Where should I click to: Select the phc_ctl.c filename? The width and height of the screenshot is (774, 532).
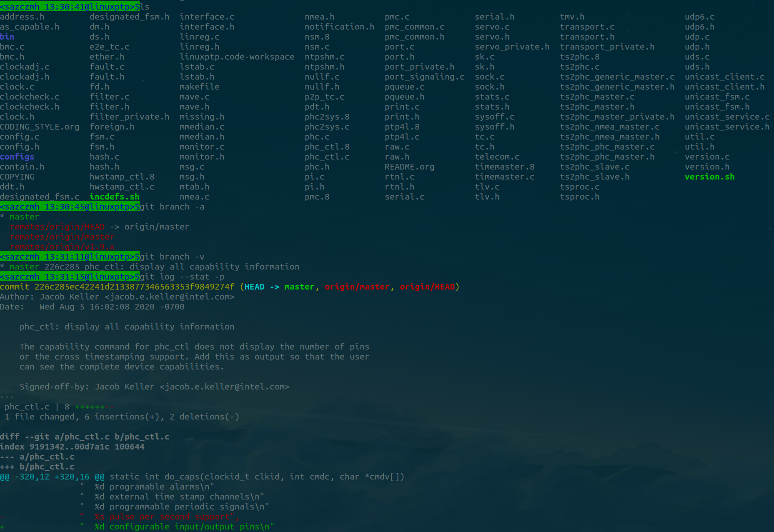click(327, 157)
